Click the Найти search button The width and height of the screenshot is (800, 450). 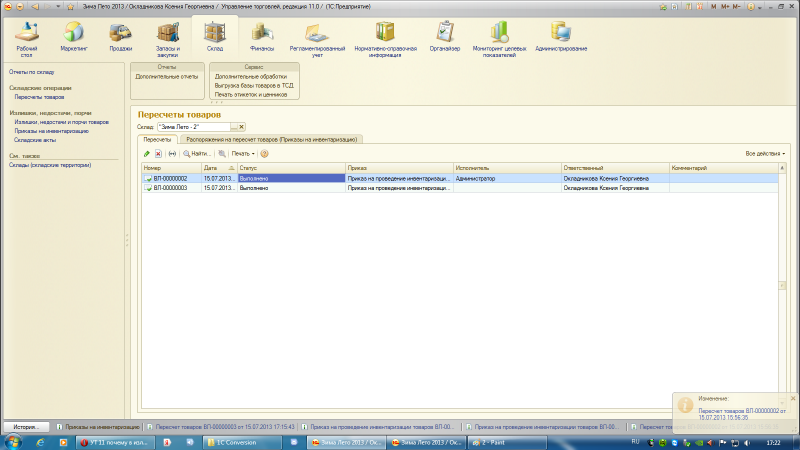[196, 153]
